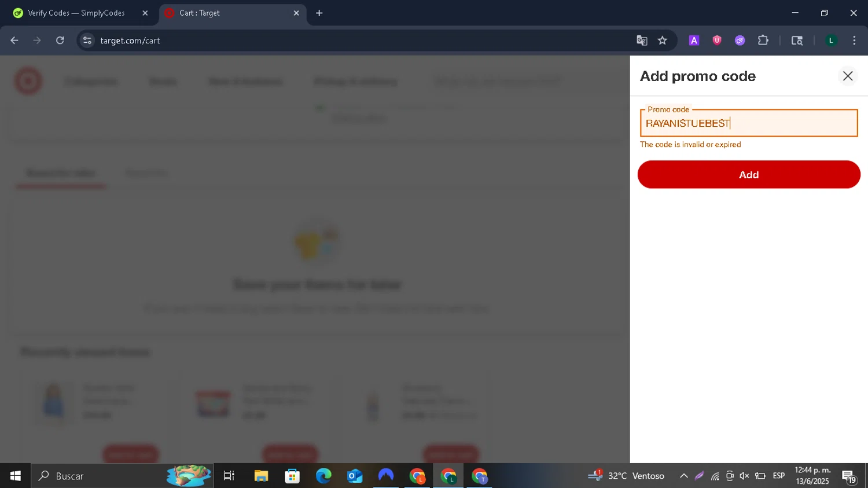The width and height of the screenshot is (868, 488).
Task: Open the purple round extension icon
Action: 740,41
